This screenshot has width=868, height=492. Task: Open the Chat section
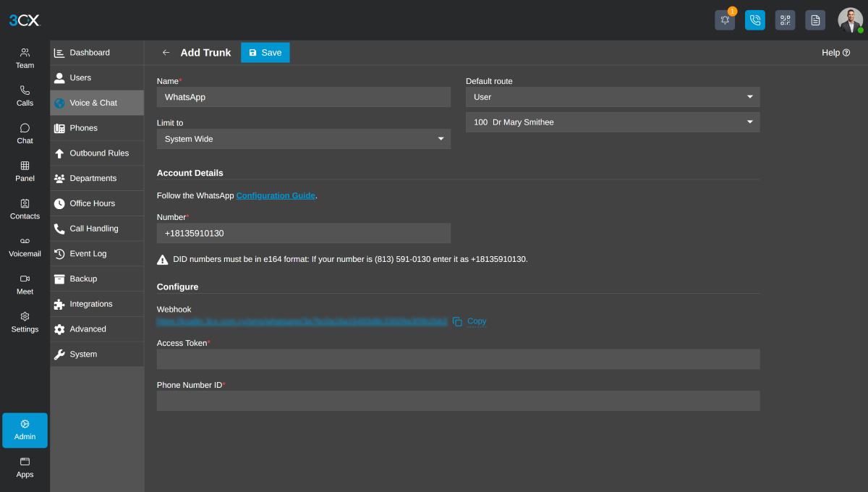point(25,134)
